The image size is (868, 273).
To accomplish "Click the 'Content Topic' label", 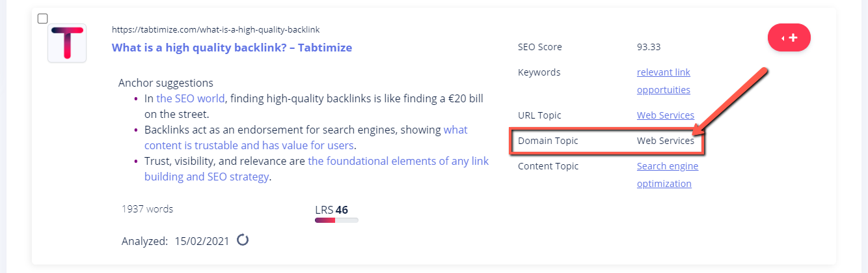I will click(x=548, y=166).
